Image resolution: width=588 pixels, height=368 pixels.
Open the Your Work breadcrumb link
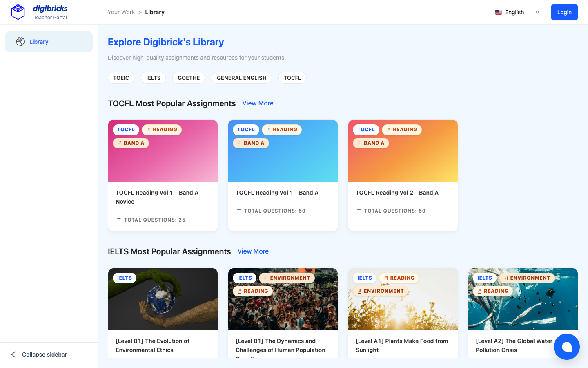(121, 12)
